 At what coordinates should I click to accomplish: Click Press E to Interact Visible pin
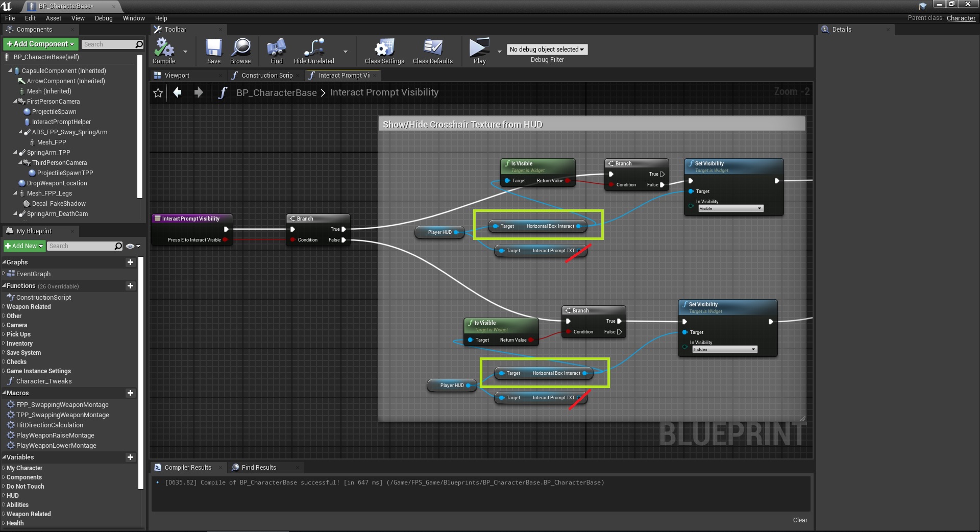point(225,240)
